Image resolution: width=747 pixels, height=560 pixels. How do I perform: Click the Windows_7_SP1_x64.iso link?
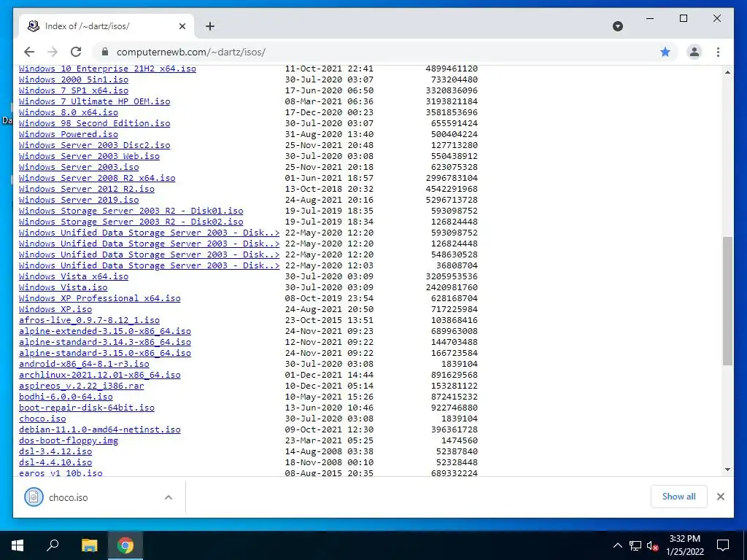pyautogui.click(x=74, y=90)
